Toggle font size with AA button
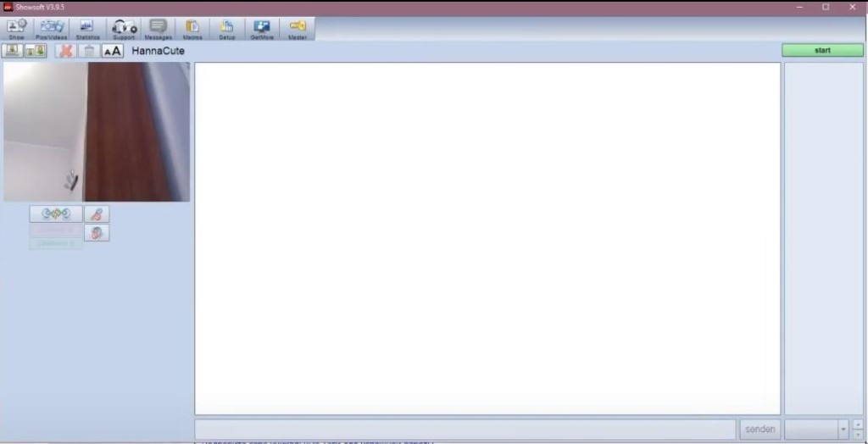The height and width of the screenshot is (444, 868). click(x=113, y=51)
